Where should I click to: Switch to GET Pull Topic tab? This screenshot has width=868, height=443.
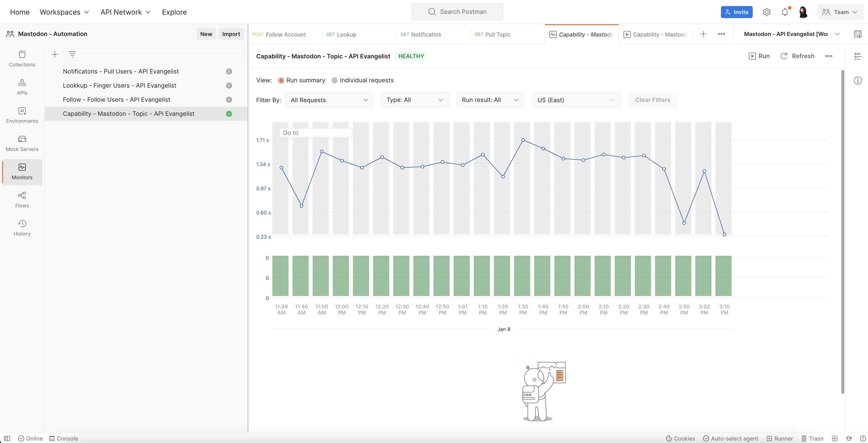507,34
